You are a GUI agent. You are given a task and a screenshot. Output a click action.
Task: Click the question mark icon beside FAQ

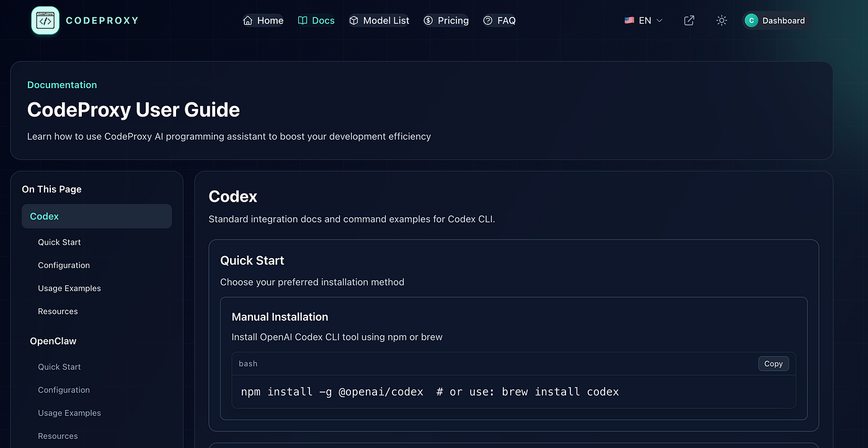(x=488, y=20)
